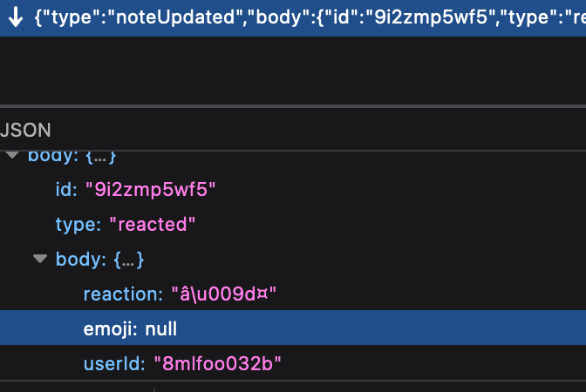Click the "9i2zmp5wf5" value in the tree
Screen dimensions: 586x392
pos(149,189)
